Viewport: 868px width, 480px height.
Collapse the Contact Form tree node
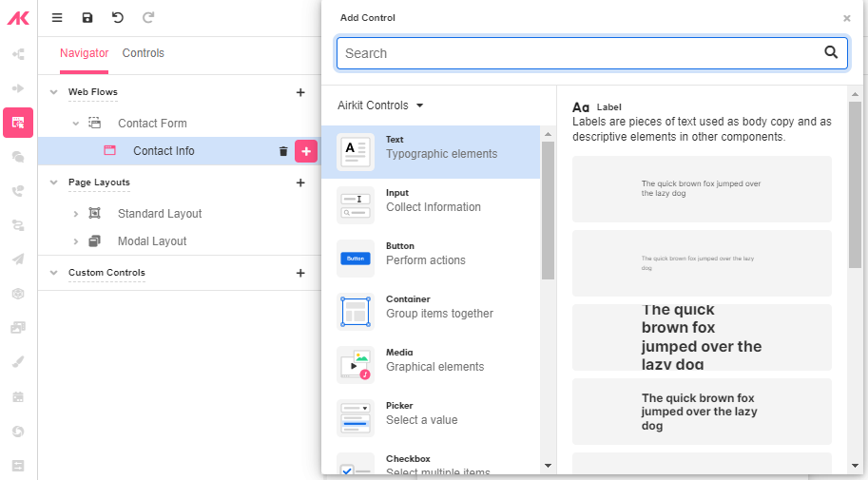coord(76,124)
